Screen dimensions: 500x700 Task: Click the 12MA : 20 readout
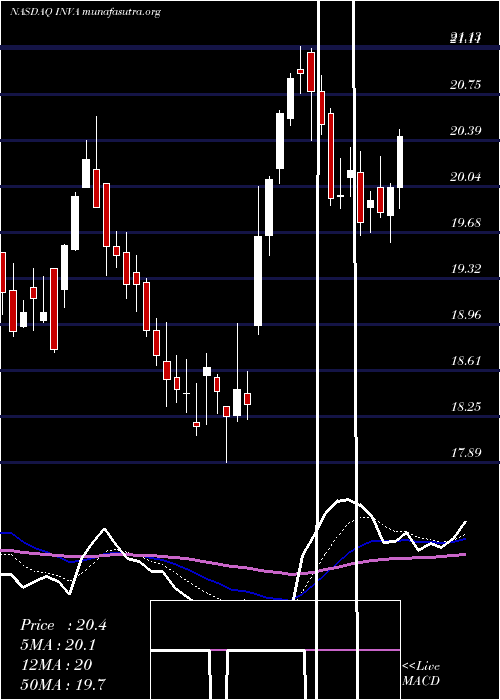pos(56,664)
